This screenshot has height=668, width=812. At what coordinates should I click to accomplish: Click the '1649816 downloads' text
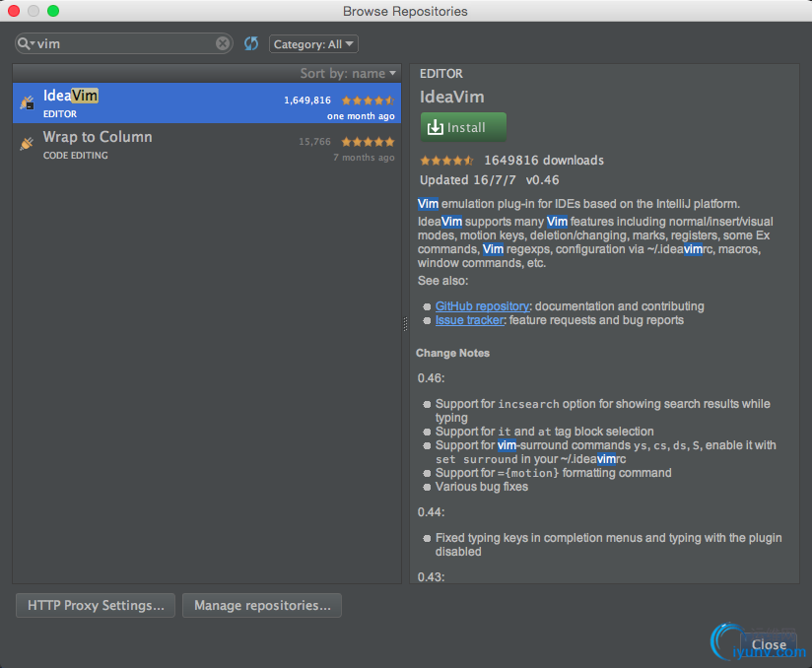544,161
